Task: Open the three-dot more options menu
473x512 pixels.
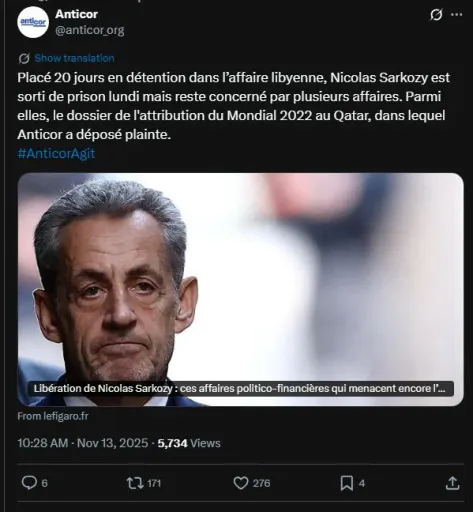Action: pyautogui.click(x=456, y=15)
